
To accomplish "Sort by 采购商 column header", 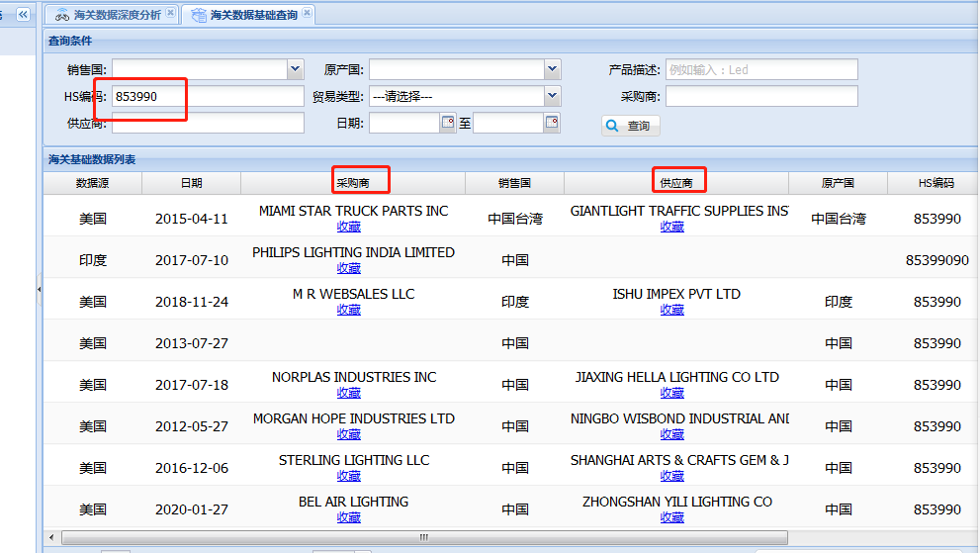I will coord(353,183).
